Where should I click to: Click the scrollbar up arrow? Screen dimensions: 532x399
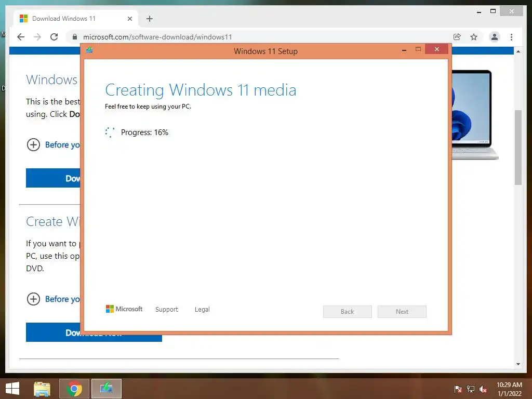[518, 51]
